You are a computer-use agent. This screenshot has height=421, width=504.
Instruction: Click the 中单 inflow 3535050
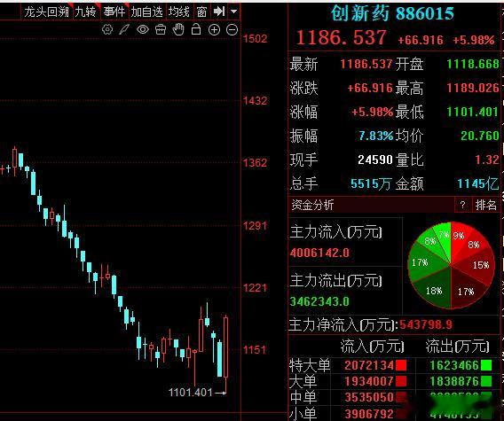click(x=369, y=397)
